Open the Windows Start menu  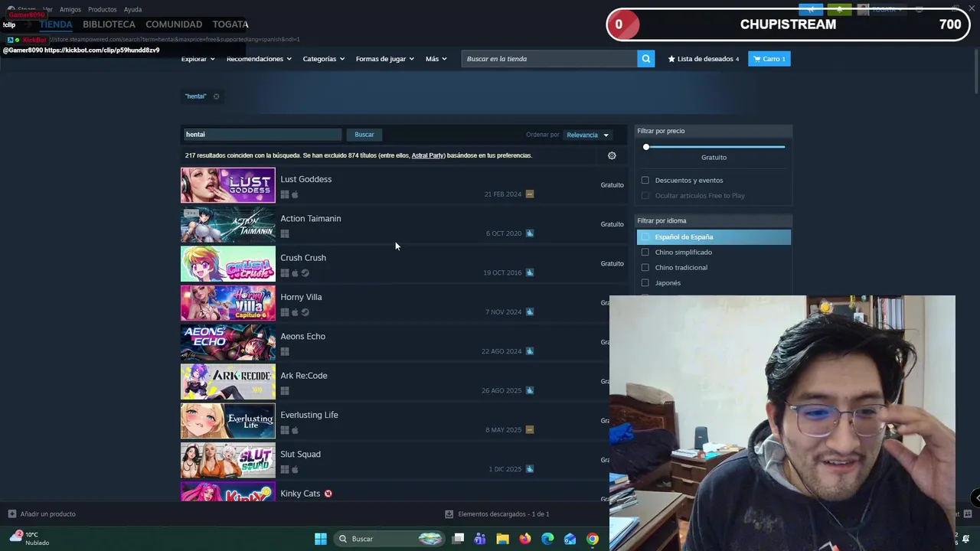(321, 539)
